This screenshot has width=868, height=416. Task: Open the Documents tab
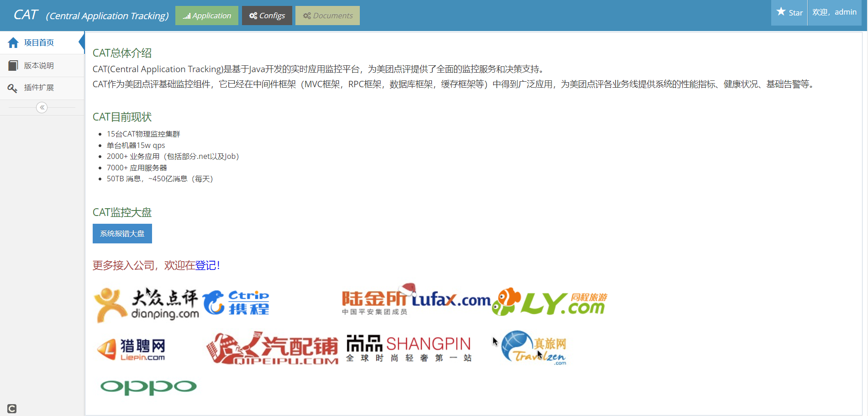click(x=327, y=16)
